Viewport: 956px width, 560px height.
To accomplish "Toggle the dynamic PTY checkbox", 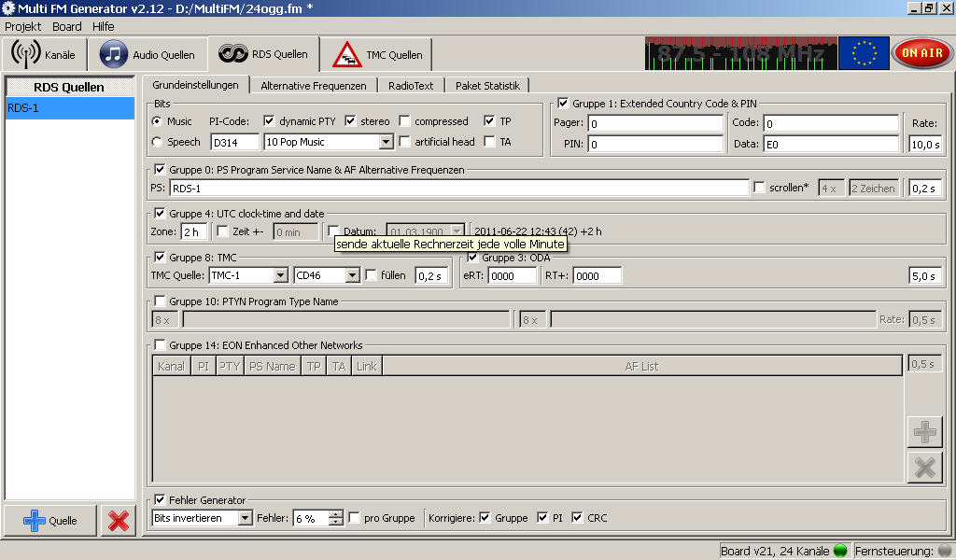I will 269,120.
